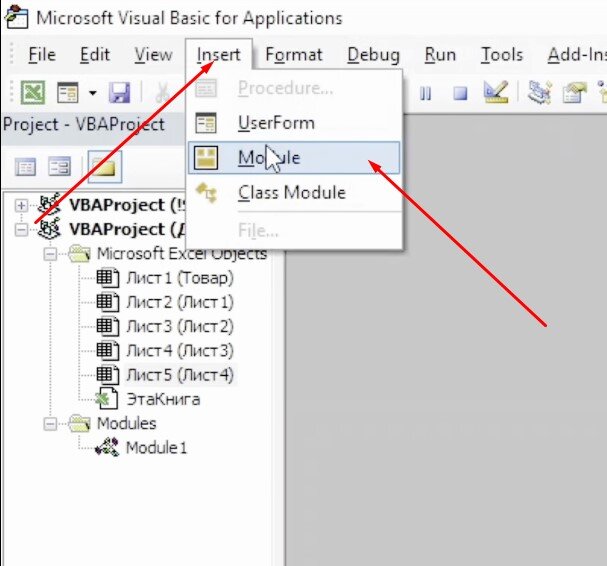Click the Class Module icon in menu
607x566 pixels.
206,192
